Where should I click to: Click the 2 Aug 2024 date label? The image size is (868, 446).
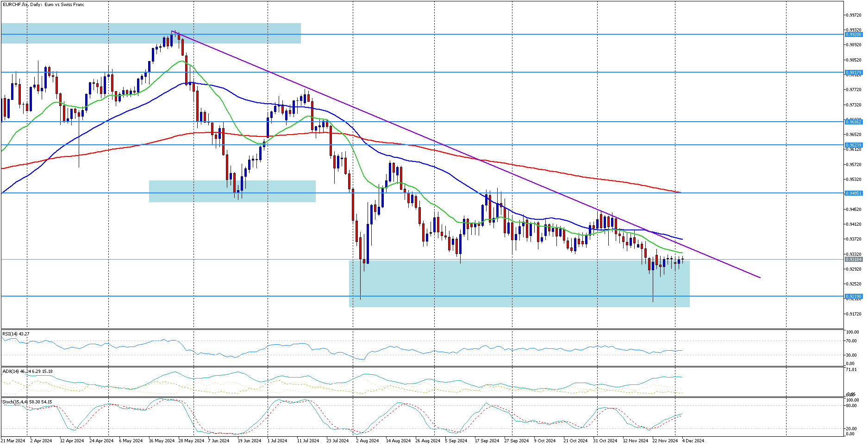tap(368, 440)
